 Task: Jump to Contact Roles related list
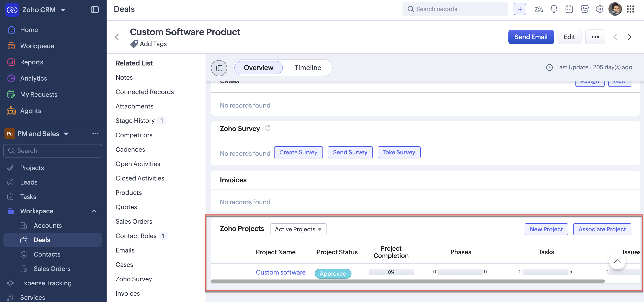tap(136, 236)
